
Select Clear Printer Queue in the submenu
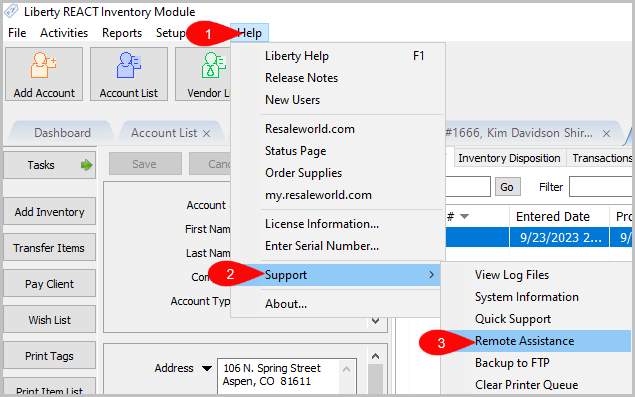[537, 385]
